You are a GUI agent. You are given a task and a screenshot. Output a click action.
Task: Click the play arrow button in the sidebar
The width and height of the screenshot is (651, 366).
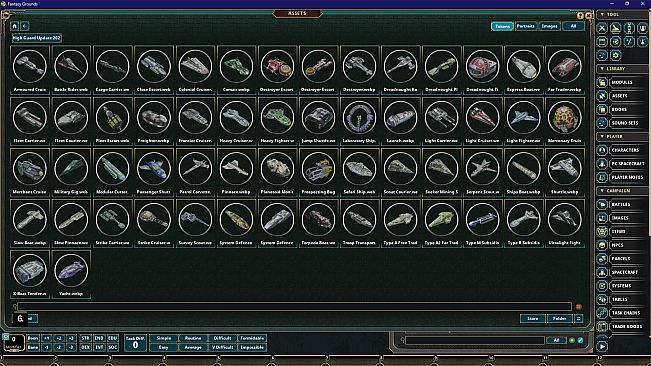(602, 346)
